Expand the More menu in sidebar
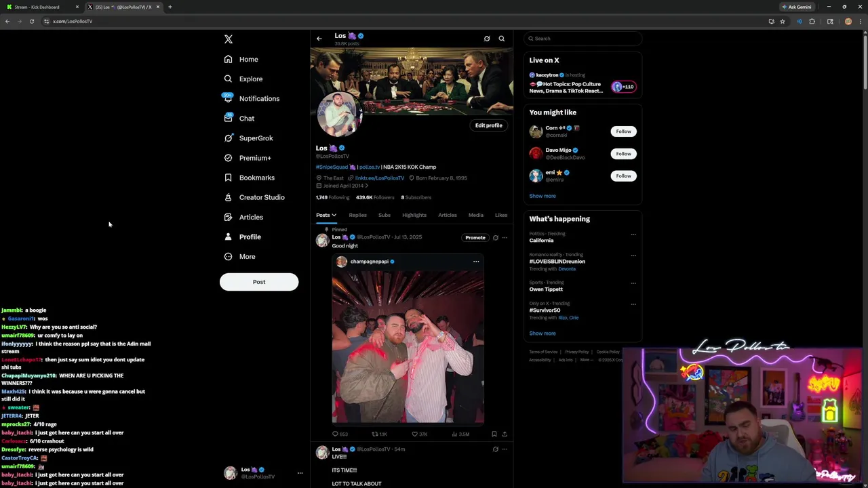Image resolution: width=868 pixels, height=488 pixels. tap(240, 256)
